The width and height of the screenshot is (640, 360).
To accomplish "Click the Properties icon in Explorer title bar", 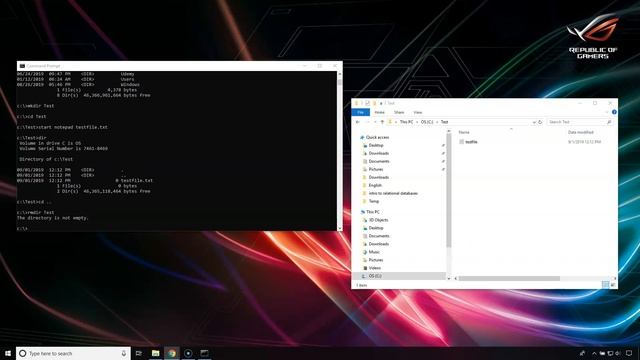I will coord(367,103).
